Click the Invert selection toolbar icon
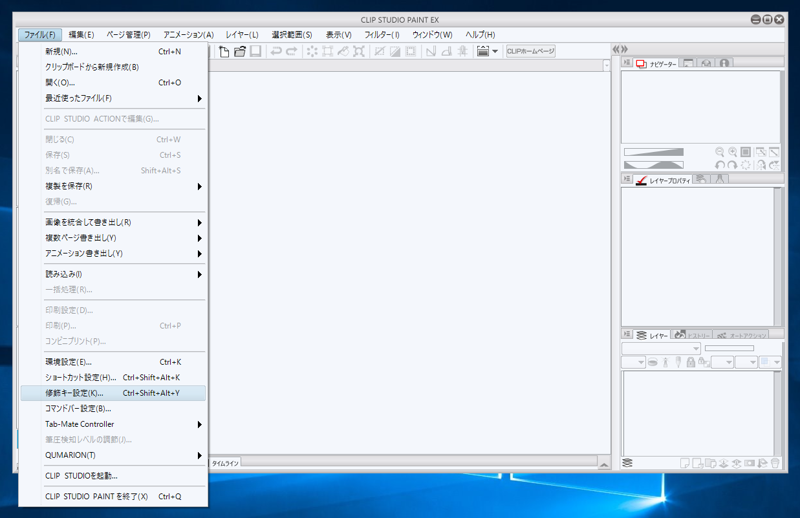The height and width of the screenshot is (518, 800). click(x=395, y=51)
